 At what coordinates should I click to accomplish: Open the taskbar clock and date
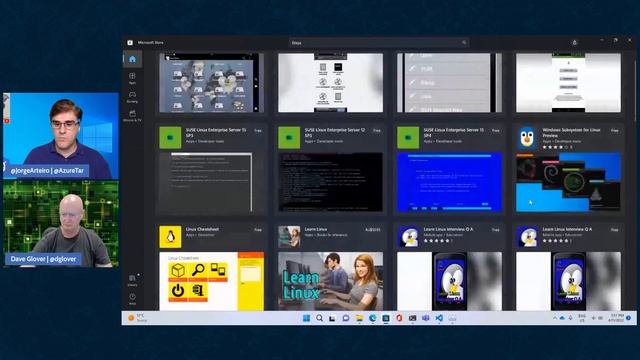tap(617, 318)
